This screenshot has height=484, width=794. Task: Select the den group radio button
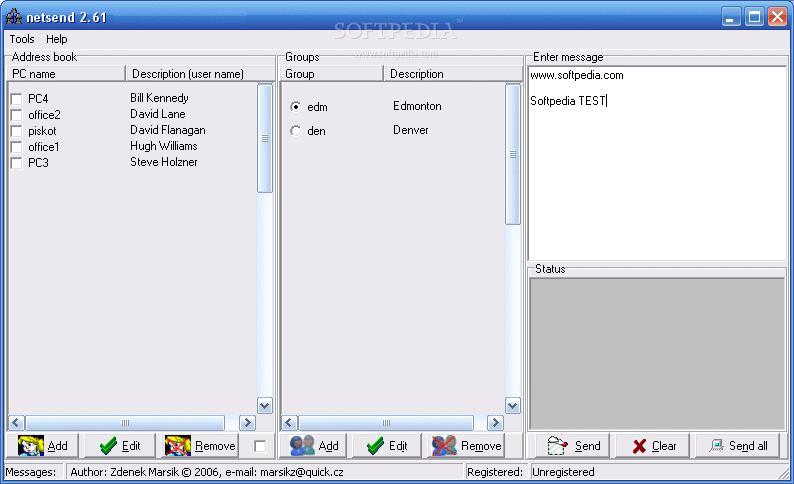[x=296, y=131]
